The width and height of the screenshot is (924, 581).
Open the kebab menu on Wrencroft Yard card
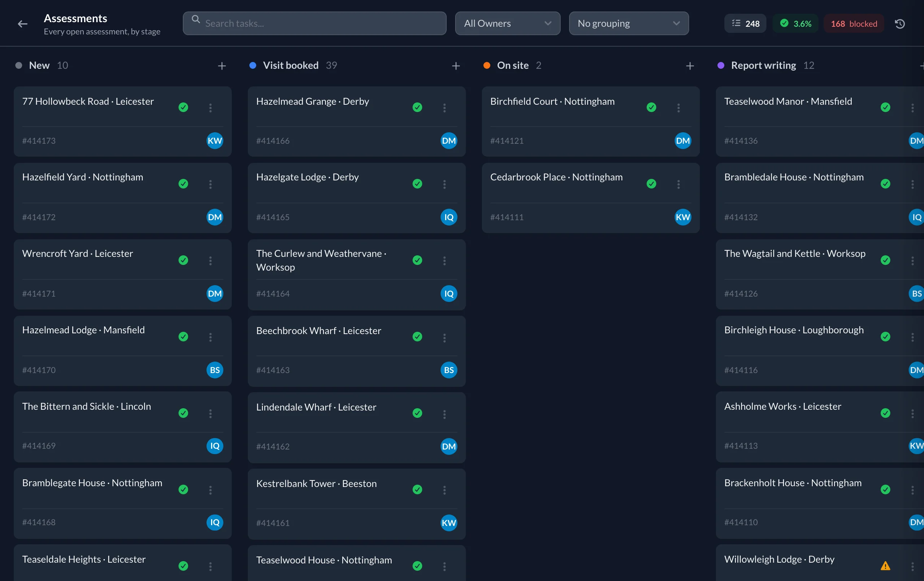(x=210, y=261)
